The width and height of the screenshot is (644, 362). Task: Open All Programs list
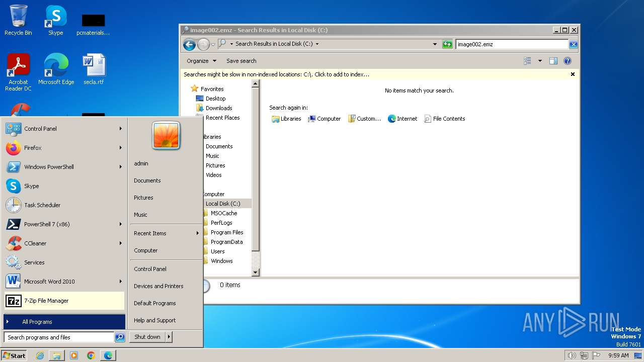coord(64,322)
